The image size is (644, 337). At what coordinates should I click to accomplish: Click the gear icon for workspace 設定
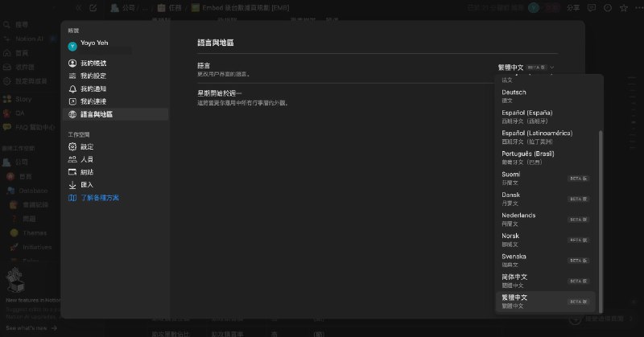pos(72,146)
